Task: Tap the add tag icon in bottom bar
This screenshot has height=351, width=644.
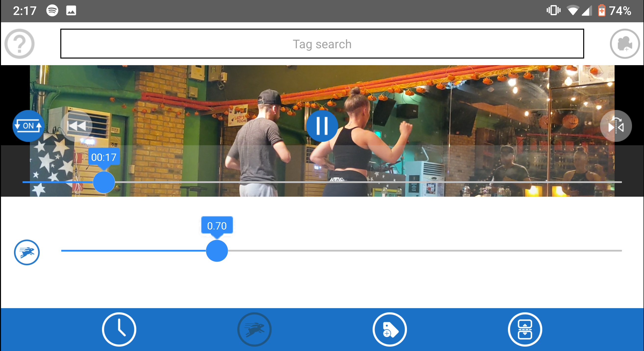Action: pos(390,329)
